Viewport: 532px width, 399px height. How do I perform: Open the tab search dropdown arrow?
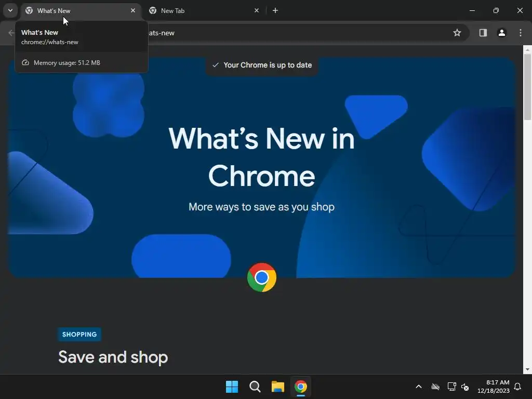10,10
